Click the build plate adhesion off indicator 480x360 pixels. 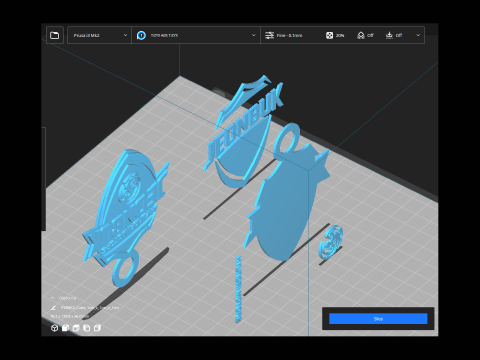coord(389,35)
